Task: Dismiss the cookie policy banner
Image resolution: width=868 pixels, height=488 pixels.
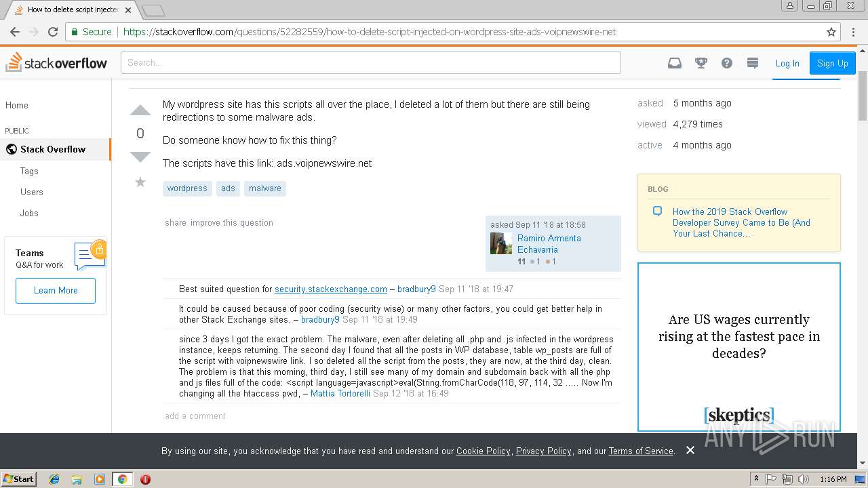Action: 690,450
